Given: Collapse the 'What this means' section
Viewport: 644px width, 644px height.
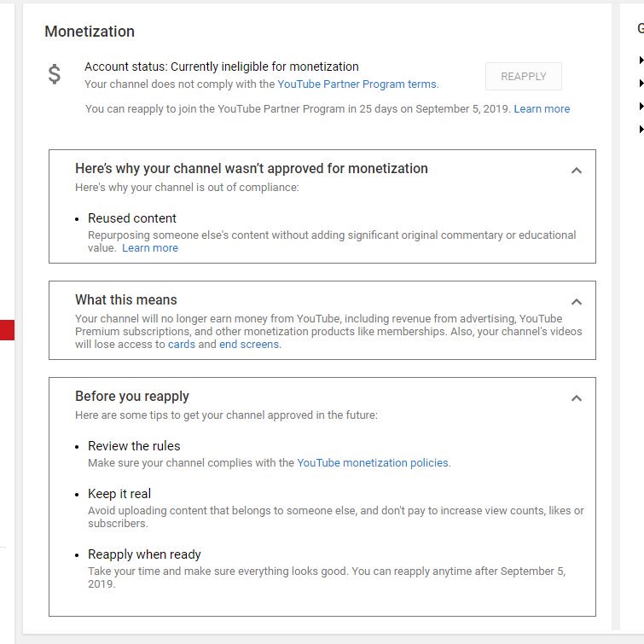Looking at the screenshot, I should pyautogui.click(x=577, y=302).
